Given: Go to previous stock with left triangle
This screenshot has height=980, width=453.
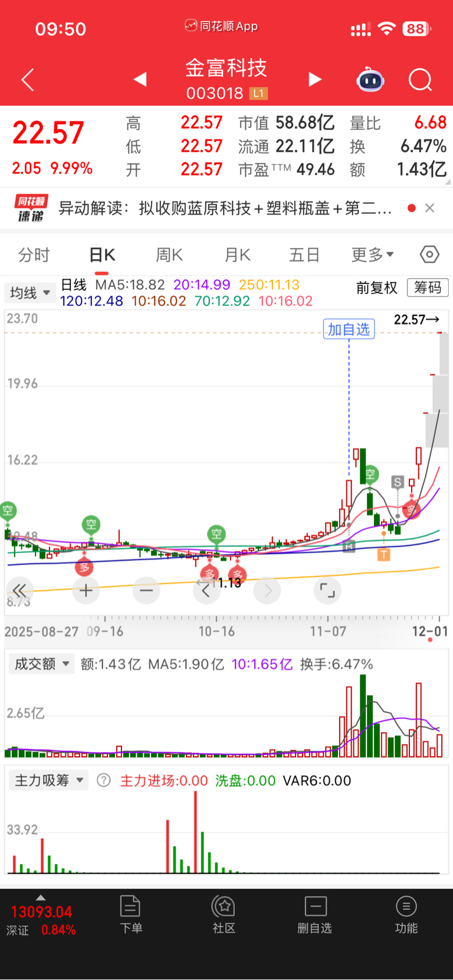Looking at the screenshot, I should 140,79.
